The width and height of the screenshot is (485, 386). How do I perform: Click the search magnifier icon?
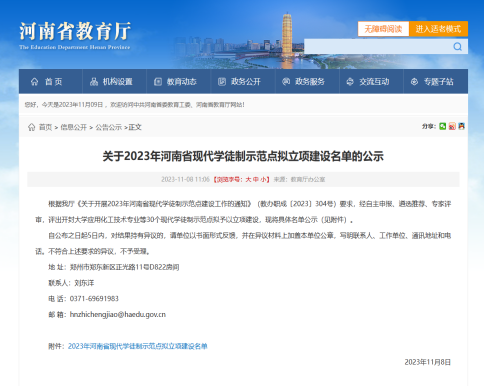pyautogui.click(x=457, y=47)
